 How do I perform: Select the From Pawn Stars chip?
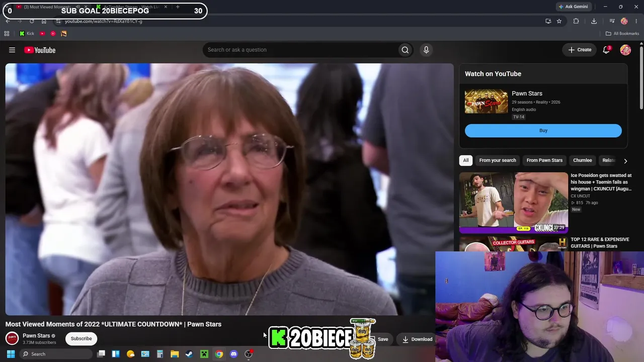click(x=544, y=160)
